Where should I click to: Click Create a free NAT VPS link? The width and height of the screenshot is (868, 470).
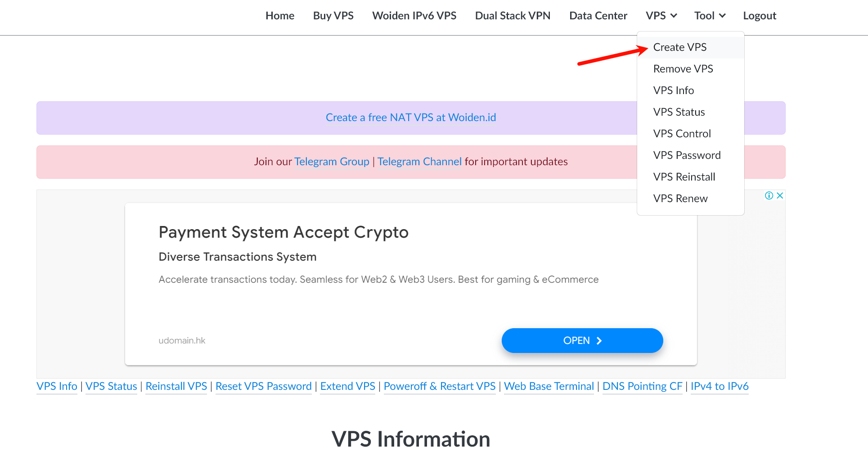tap(410, 117)
